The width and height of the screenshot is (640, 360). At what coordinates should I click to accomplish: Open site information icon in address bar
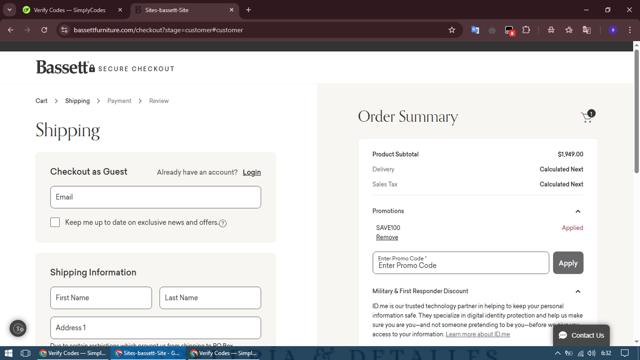(64, 30)
